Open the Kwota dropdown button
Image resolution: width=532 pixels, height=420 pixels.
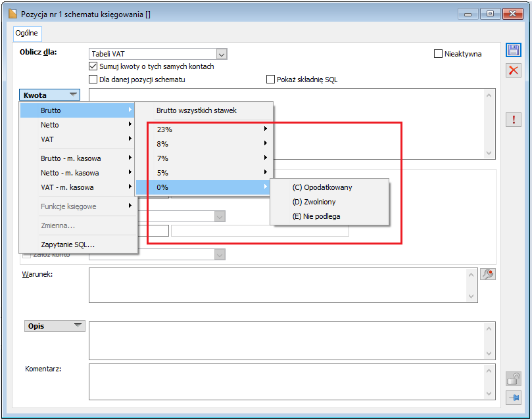[x=49, y=95]
